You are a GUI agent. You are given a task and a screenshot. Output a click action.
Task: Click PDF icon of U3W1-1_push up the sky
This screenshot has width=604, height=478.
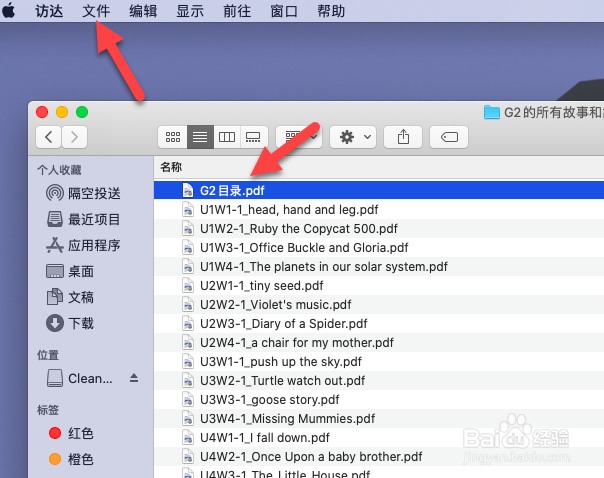188,362
